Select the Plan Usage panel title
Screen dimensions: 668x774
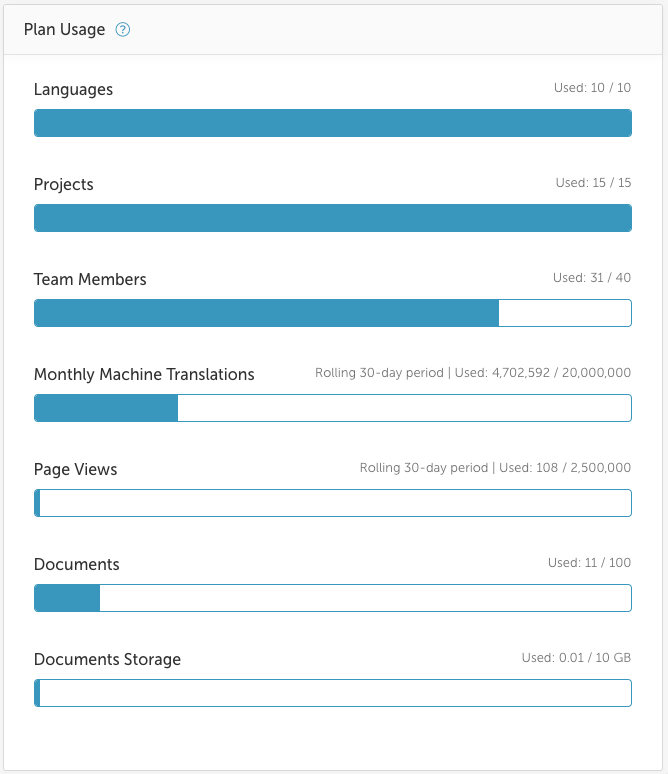tap(64, 30)
